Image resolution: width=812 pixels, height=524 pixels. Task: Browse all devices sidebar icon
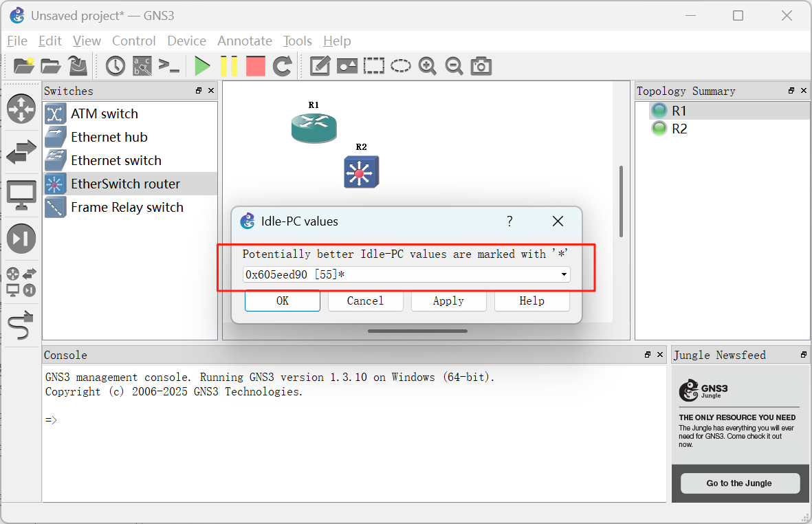(x=21, y=282)
